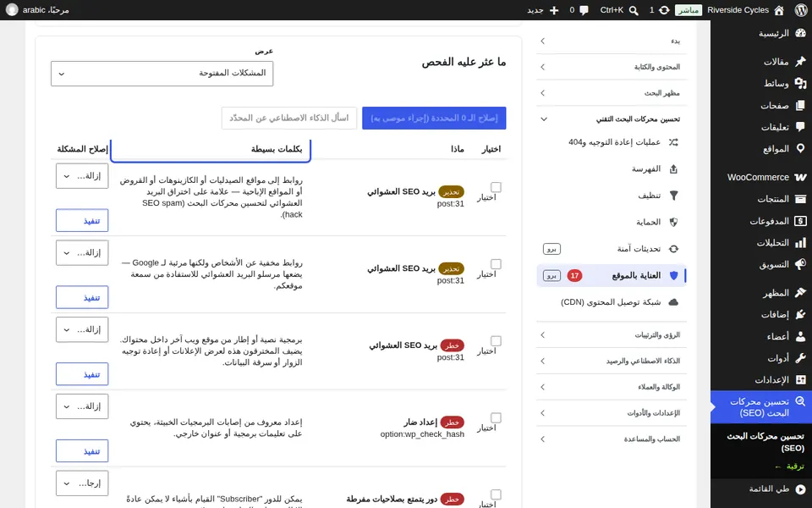This screenshot has width=812, height=508.
Task: Click the التسويق megaphone icon
Action: 801,264
